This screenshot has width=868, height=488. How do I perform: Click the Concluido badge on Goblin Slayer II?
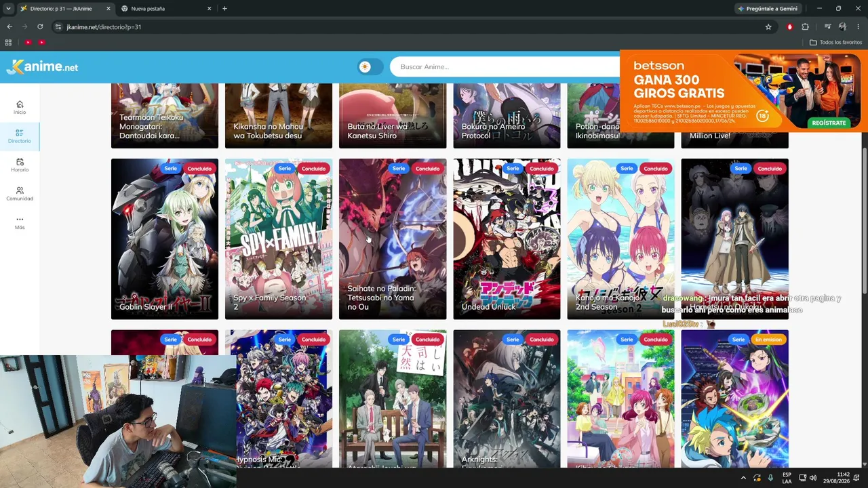pyautogui.click(x=199, y=169)
